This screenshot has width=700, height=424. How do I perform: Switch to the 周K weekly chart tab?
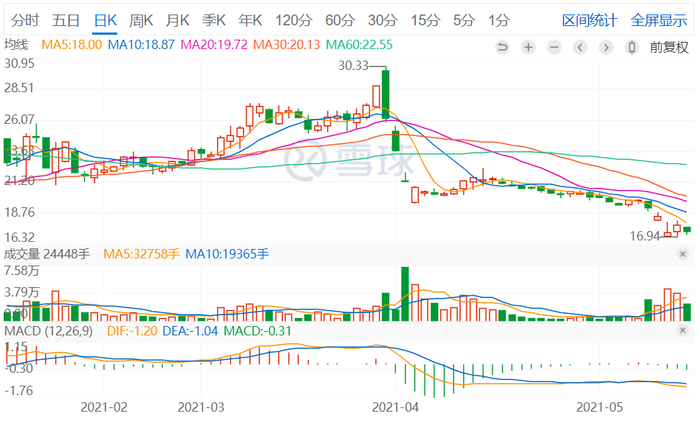pyautogui.click(x=141, y=20)
